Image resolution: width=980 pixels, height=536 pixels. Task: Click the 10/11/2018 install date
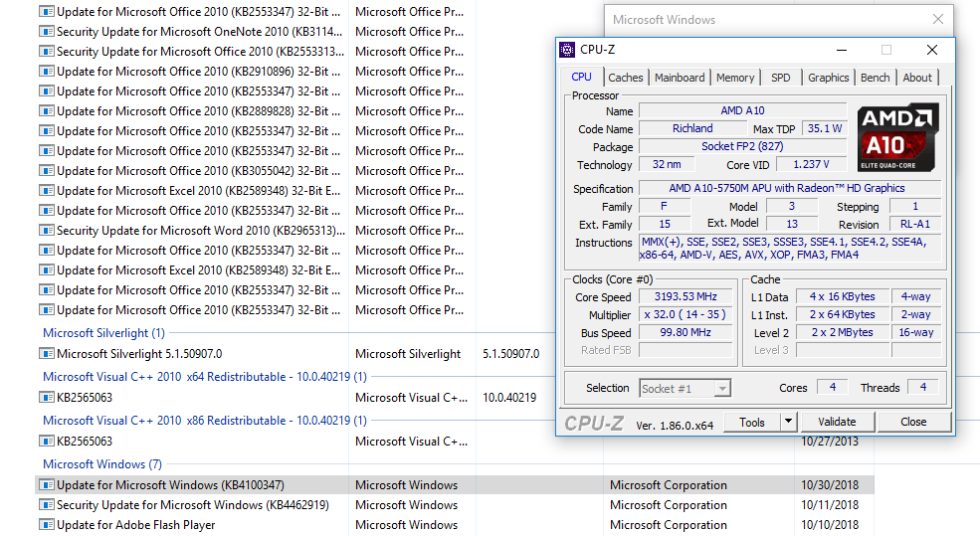click(x=830, y=505)
